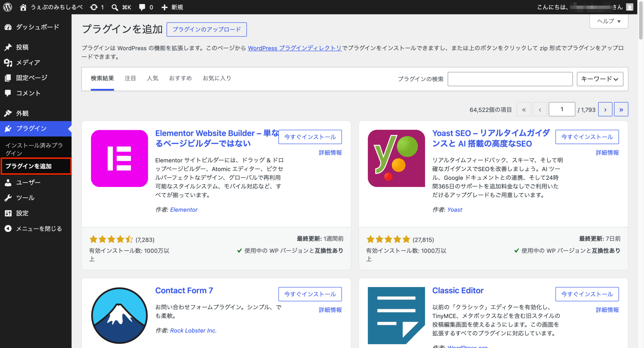Open メニューを閉じる collapse label
Screen dimensions: 644x348
click(x=39, y=229)
